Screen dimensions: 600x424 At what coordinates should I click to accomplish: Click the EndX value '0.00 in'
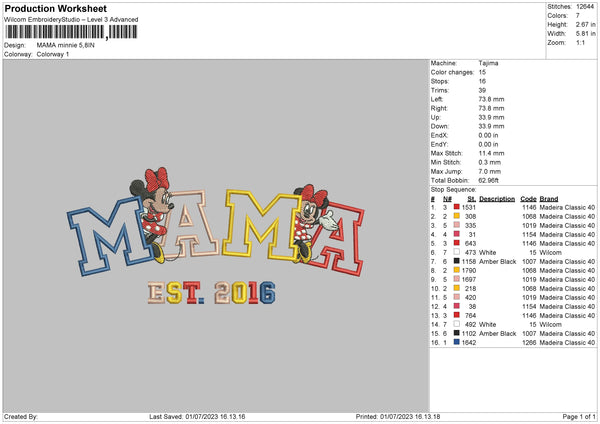point(488,135)
